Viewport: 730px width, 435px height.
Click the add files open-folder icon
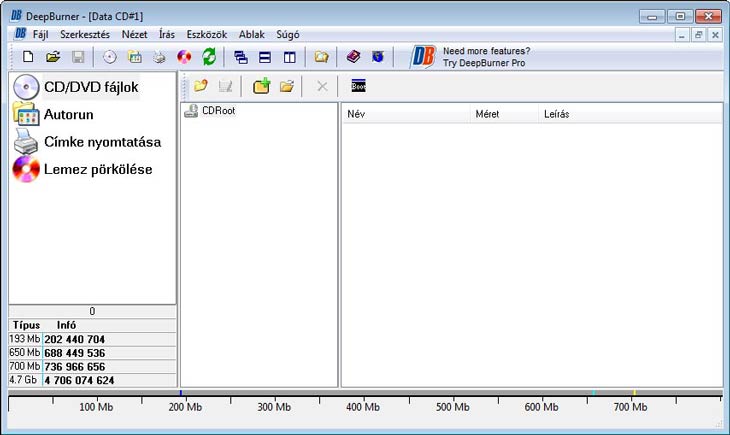click(x=287, y=86)
